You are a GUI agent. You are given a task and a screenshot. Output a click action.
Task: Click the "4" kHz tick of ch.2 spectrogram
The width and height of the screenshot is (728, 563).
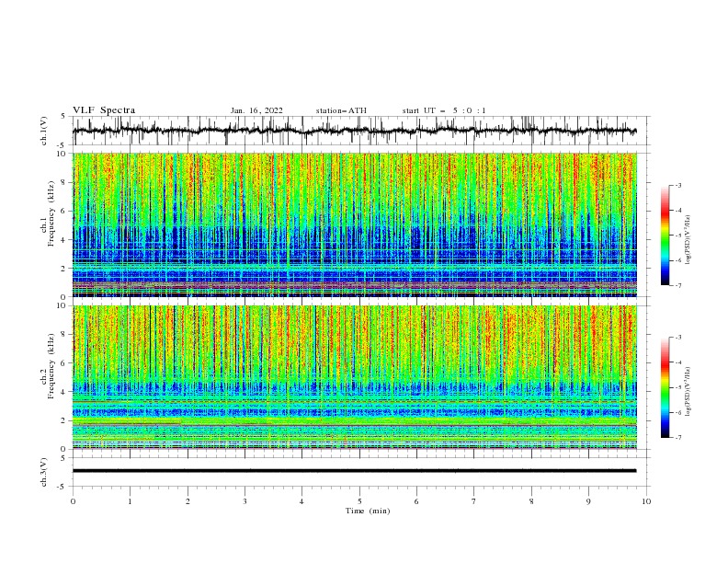click(x=64, y=392)
